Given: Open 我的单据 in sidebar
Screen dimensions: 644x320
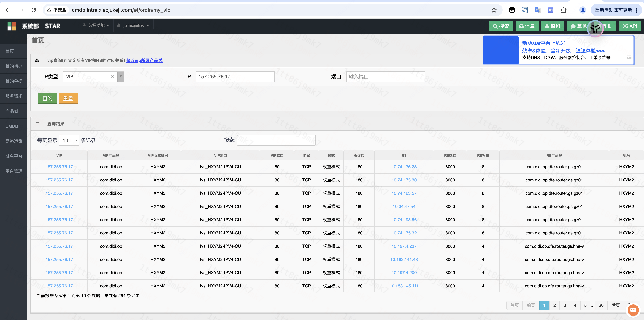Looking at the screenshot, I should tap(13, 81).
